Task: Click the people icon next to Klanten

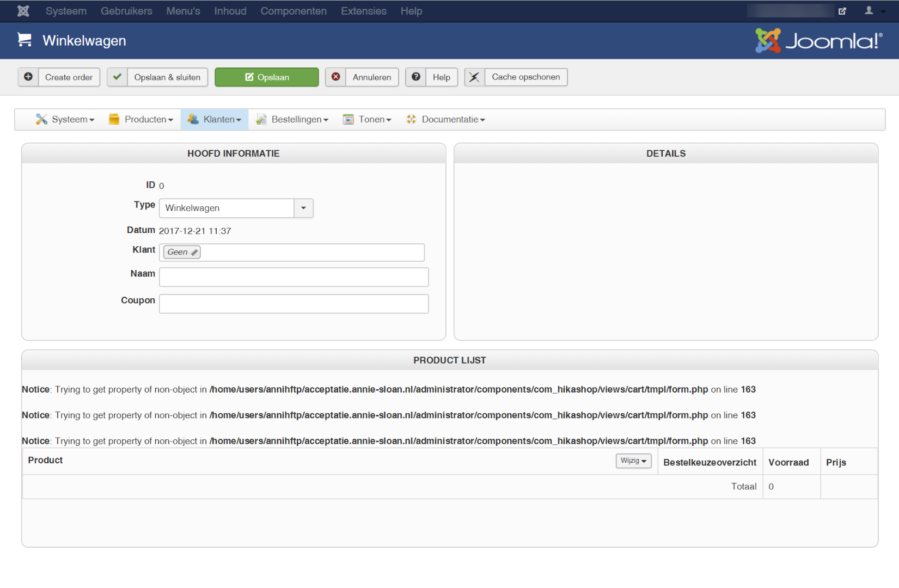Action: [193, 119]
